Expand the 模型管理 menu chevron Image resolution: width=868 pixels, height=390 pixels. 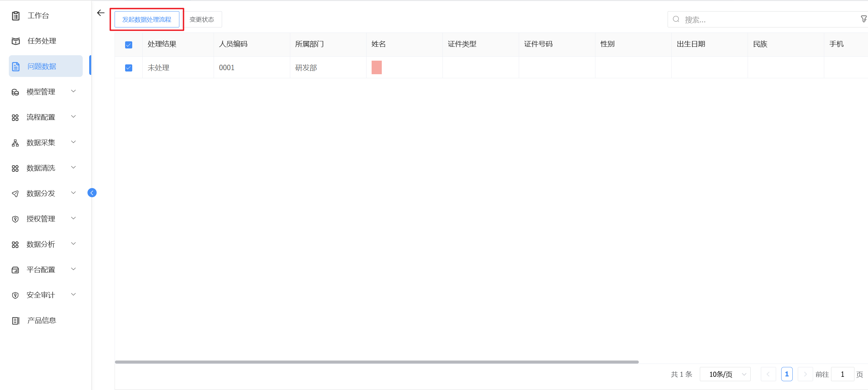(x=73, y=91)
